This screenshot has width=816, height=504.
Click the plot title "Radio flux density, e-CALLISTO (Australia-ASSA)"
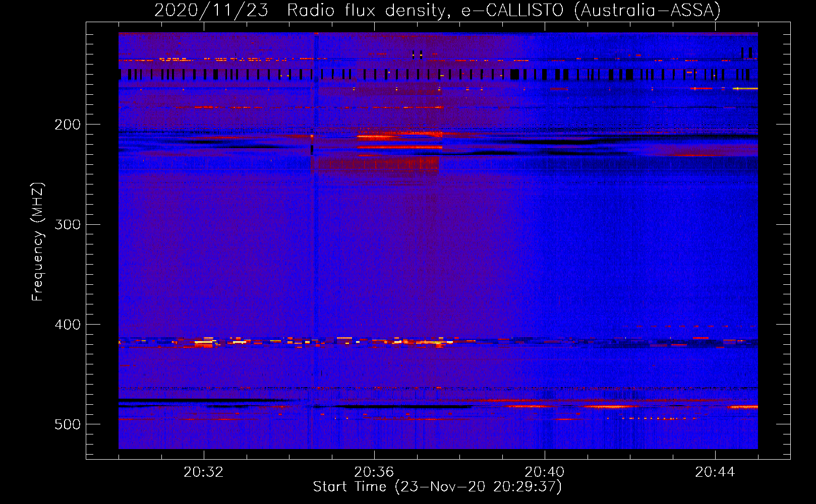(x=504, y=10)
